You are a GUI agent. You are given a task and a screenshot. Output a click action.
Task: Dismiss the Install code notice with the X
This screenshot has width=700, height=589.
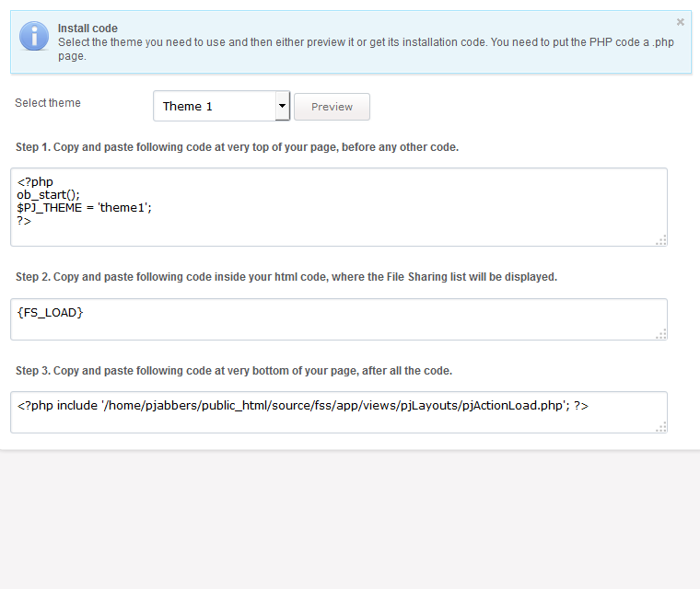point(680,22)
